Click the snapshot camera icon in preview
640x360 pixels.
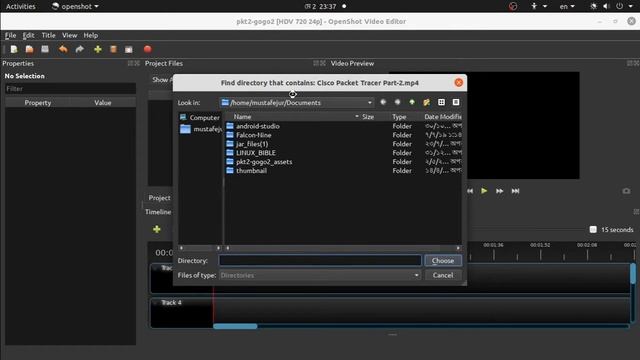(x=626, y=191)
